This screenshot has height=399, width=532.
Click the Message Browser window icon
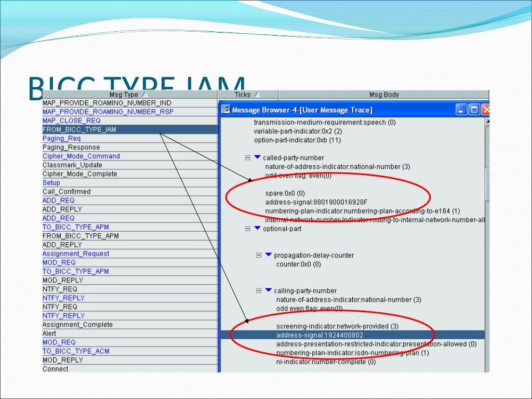click(x=225, y=110)
